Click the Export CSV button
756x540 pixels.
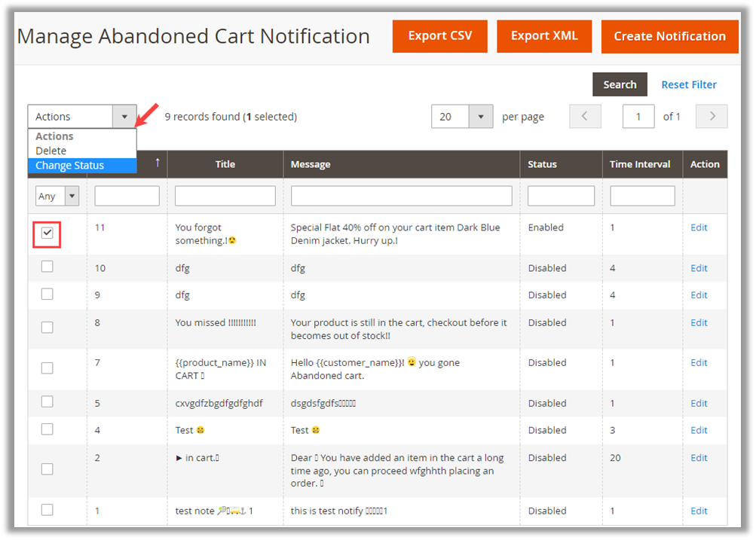click(439, 36)
